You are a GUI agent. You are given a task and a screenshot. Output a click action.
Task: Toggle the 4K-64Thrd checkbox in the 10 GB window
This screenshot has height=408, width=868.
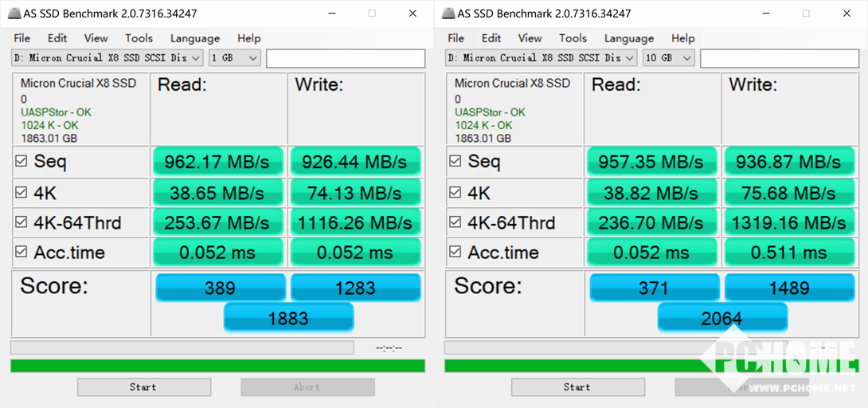pyautogui.click(x=456, y=223)
